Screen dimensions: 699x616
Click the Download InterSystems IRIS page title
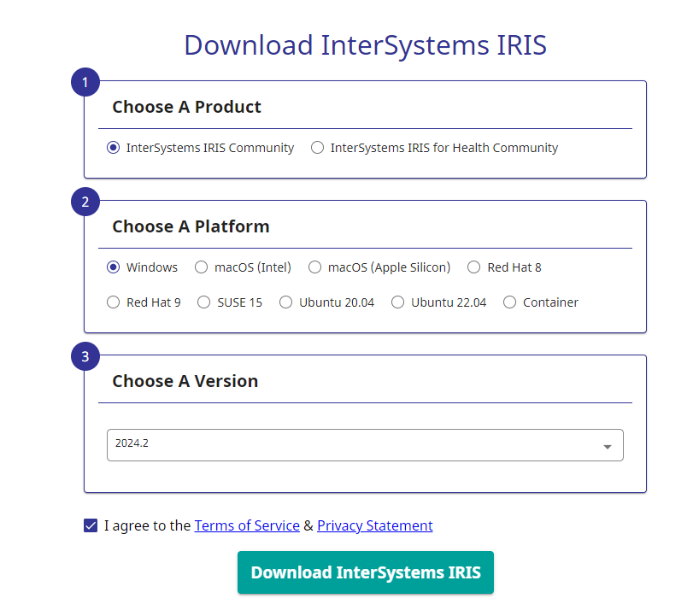pos(366,45)
